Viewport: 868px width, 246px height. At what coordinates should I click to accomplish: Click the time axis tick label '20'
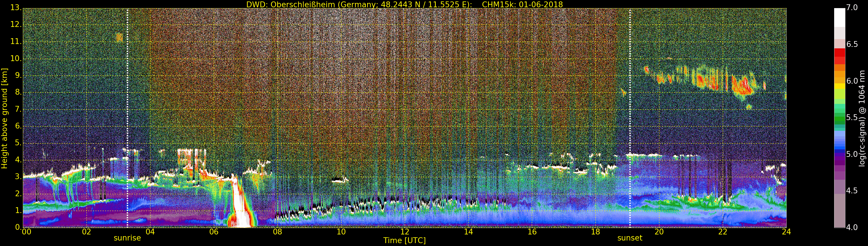point(659,232)
